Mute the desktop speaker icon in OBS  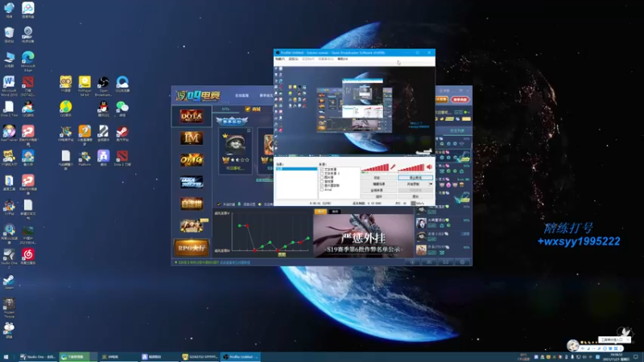point(429,167)
